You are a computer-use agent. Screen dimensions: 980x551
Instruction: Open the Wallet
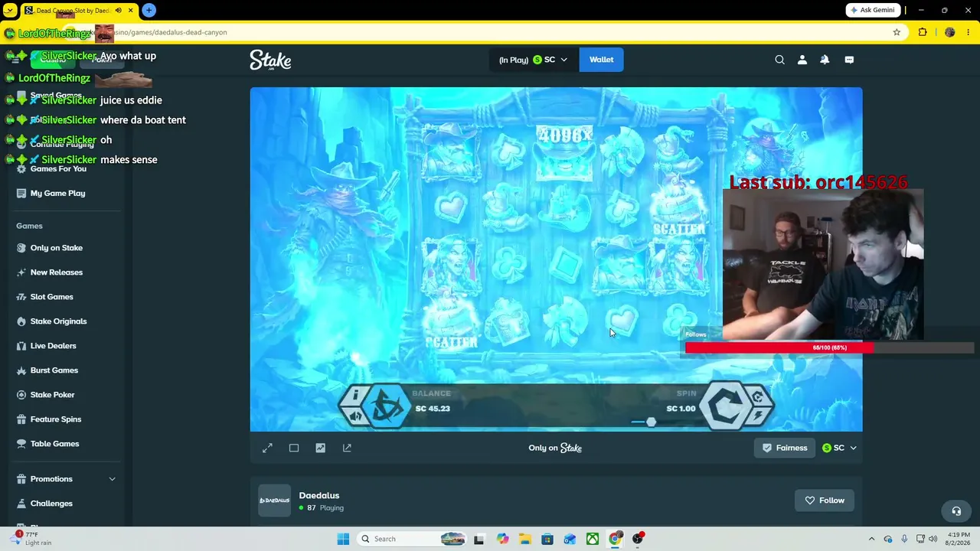click(x=601, y=60)
